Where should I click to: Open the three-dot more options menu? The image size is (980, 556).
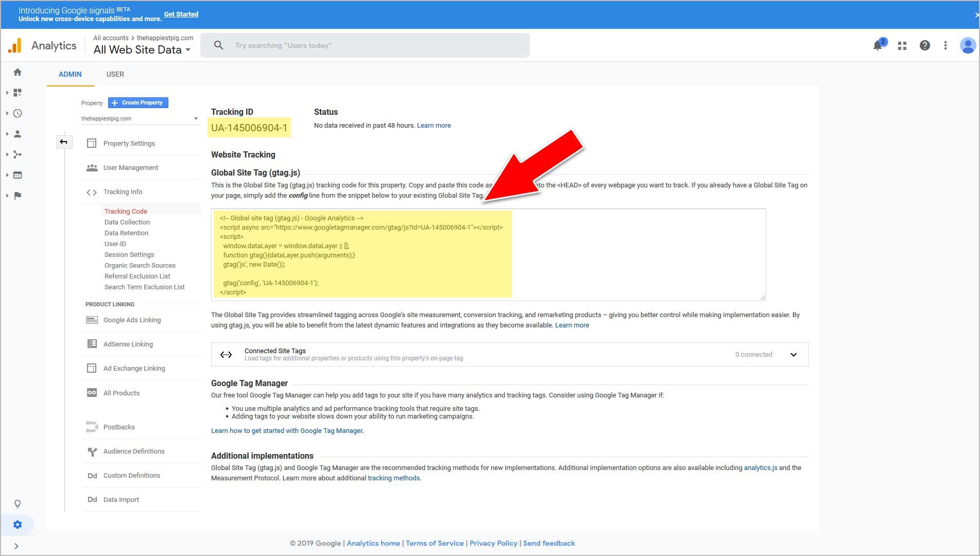point(945,45)
